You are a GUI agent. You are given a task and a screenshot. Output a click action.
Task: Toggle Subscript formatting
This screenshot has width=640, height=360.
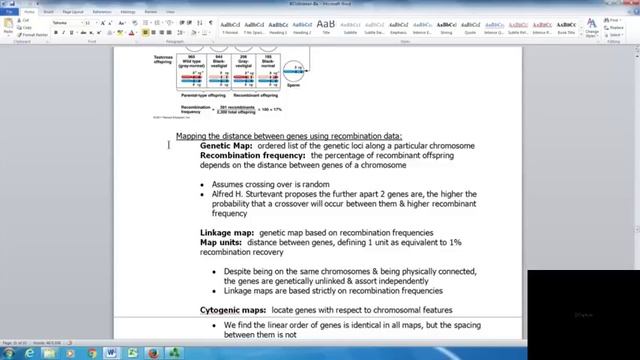91,33
